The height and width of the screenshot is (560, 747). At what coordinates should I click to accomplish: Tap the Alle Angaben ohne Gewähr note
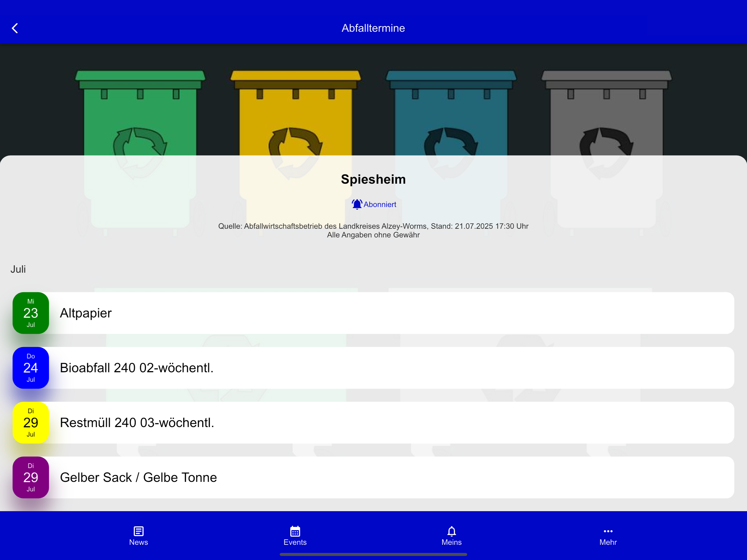pos(373,235)
